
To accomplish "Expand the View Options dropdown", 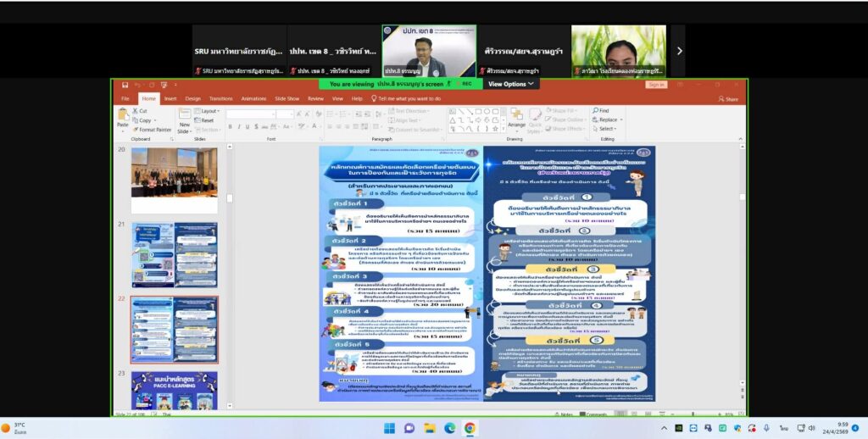I will click(511, 84).
